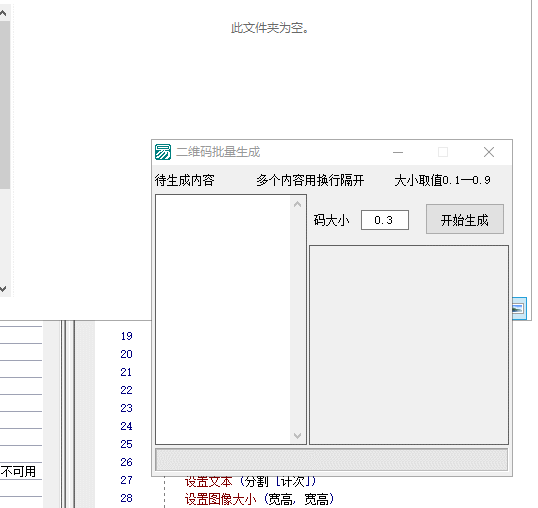Click line number 23 in code editor
538x508 pixels.
pyautogui.click(x=126, y=408)
